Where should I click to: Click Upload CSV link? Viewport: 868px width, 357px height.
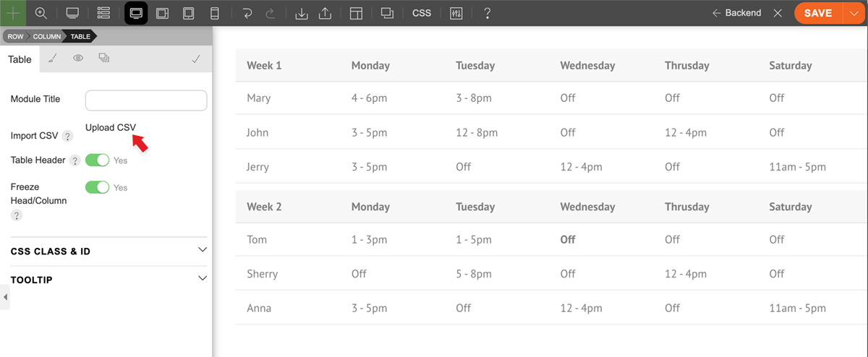pos(111,127)
